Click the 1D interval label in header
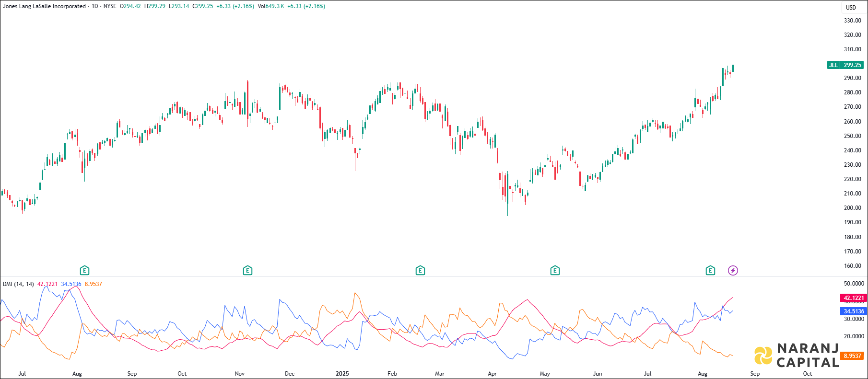The height and width of the screenshot is (379, 868). coord(94,6)
